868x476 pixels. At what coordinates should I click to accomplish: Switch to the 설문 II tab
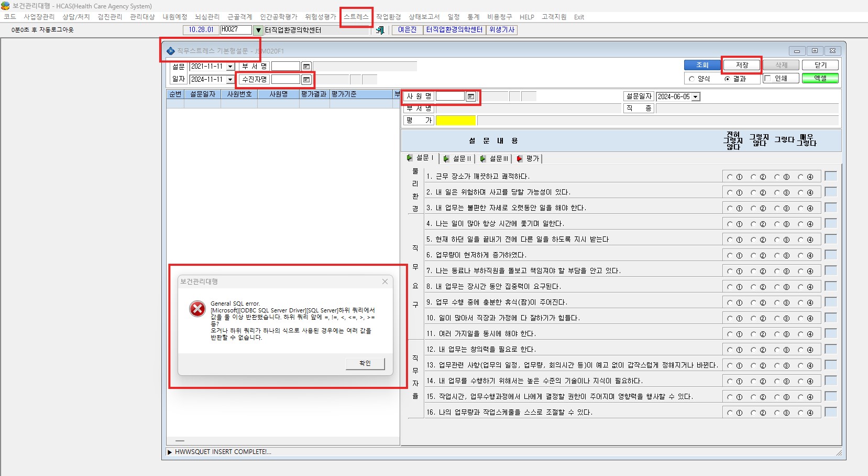coord(458,158)
